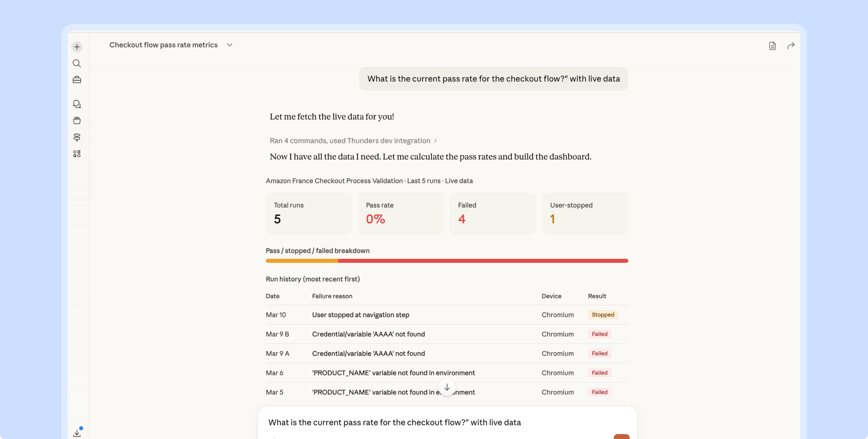Screen dimensions: 868x439
Task: Click the orange send button
Action: (622, 437)
